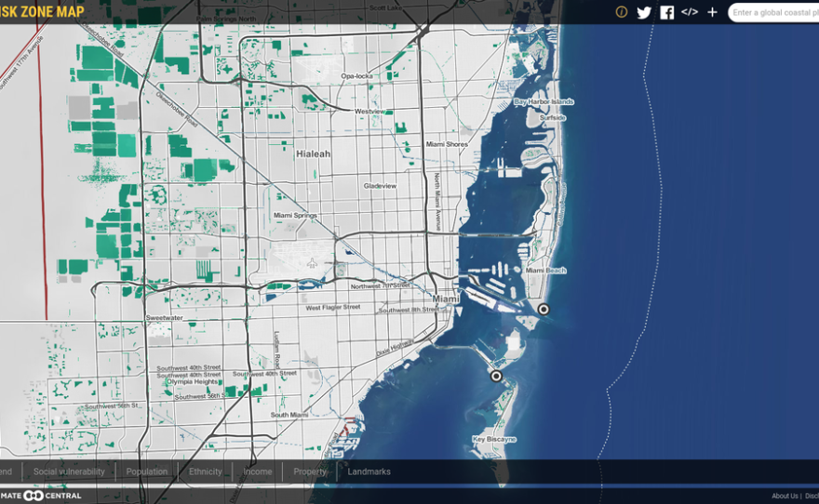Click the Opa-locka map label
Image resolution: width=819 pixels, height=504 pixels.
pyautogui.click(x=356, y=76)
